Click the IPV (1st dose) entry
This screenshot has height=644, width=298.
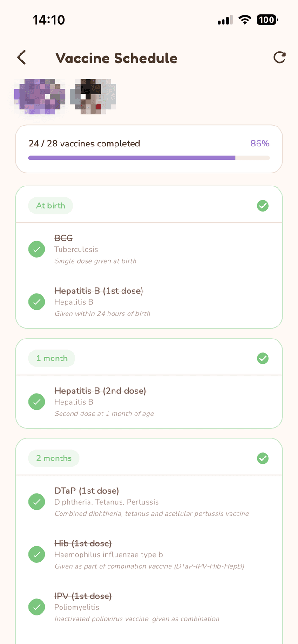84,596
